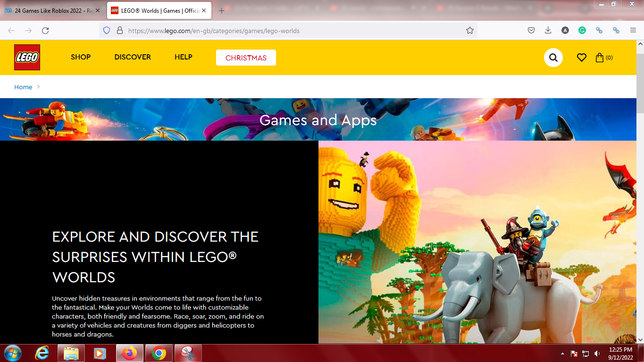644x362 pixels.
Task: Click the volume speaker tray icon
Action: (x=597, y=354)
